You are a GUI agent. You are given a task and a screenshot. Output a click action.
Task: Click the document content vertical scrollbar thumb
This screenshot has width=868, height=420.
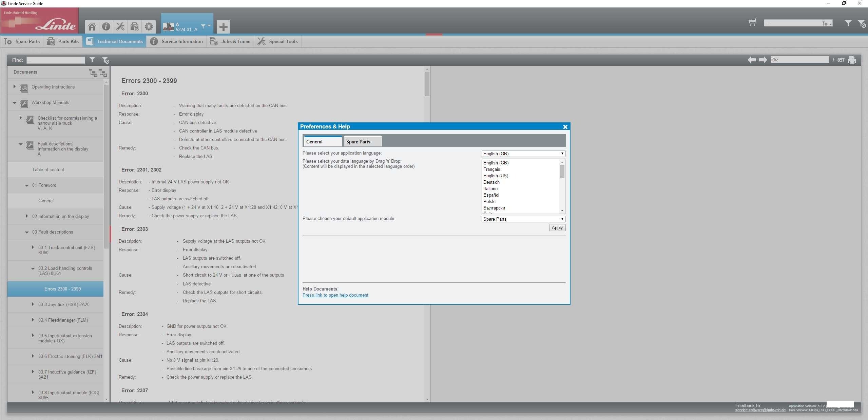(427, 84)
